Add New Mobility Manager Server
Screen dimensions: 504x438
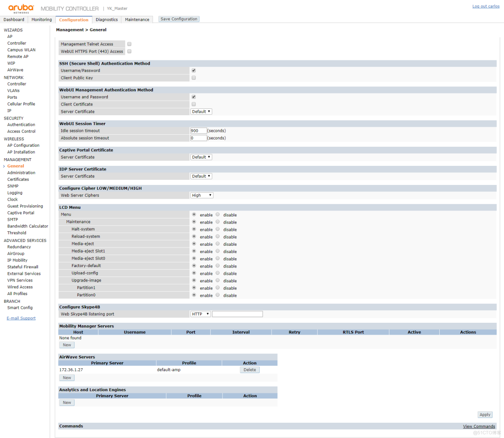(x=67, y=345)
